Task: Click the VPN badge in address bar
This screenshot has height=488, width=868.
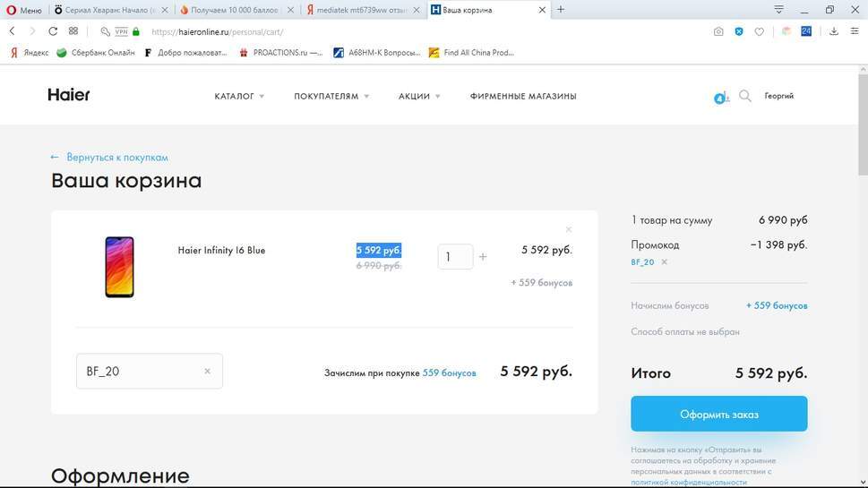Action: pyautogui.click(x=121, y=31)
